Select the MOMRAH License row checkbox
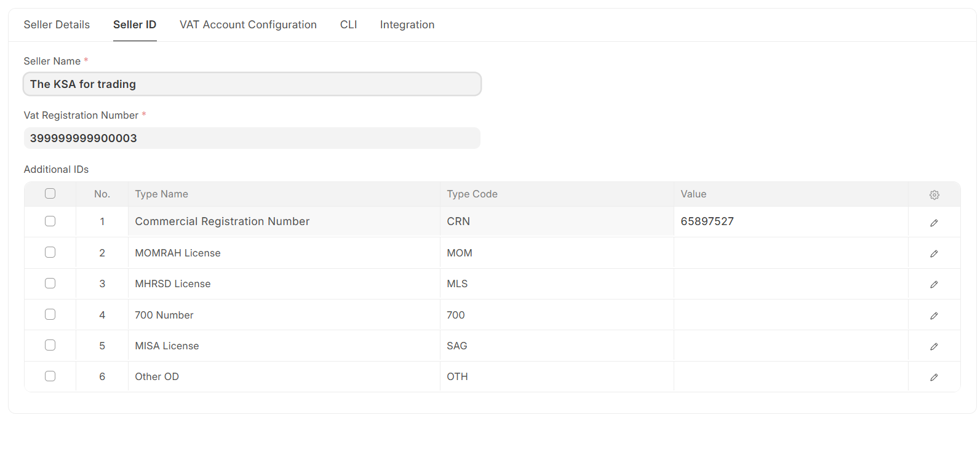Viewport: 980px width, 452px height. pos(50,253)
